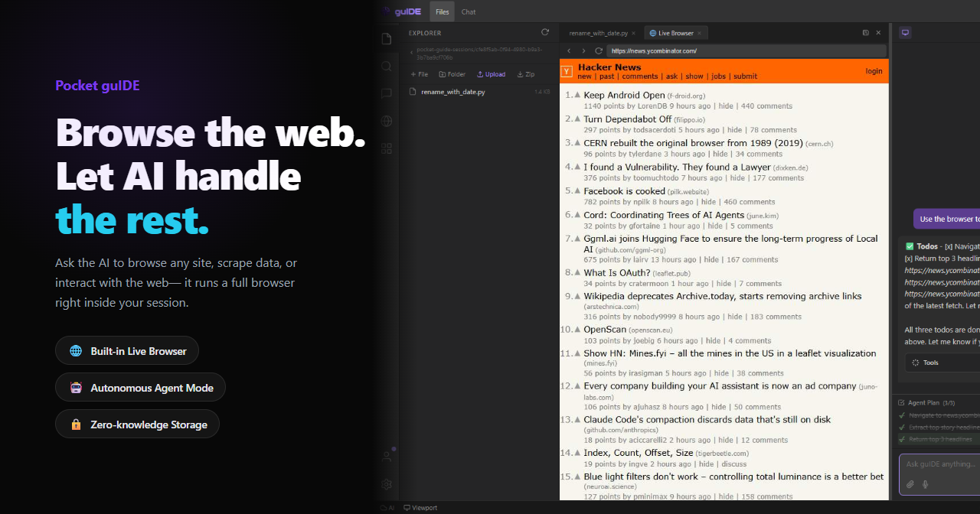This screenshot has height=514, width=980.
Task: Open Hacker News 'new' menu link
Action: point(584,76)
